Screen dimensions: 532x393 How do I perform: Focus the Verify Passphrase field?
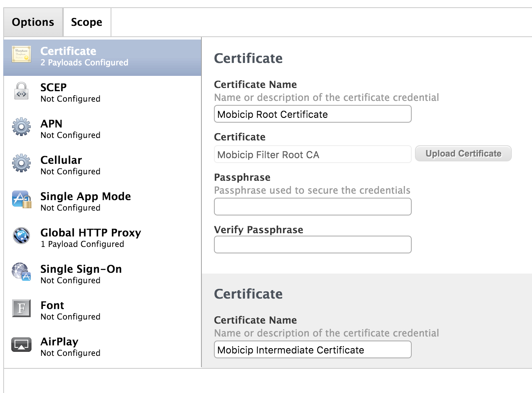[x=313, y=245]
